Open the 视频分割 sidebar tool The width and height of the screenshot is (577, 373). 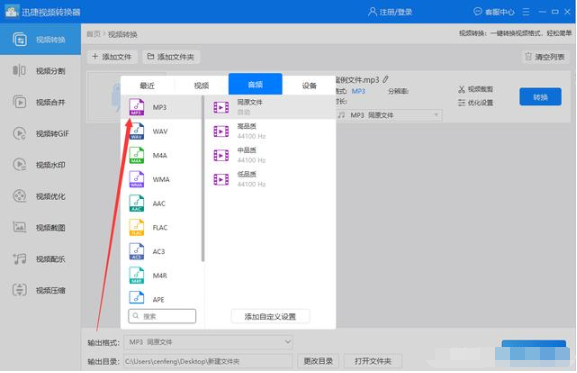pyautogui.click(x=40, y=71)
